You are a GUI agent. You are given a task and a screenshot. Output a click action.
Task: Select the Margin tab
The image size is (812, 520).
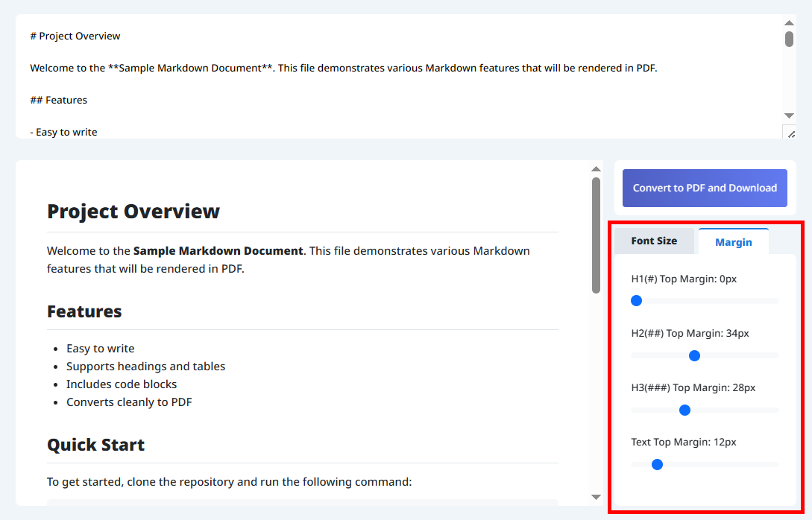733,241
